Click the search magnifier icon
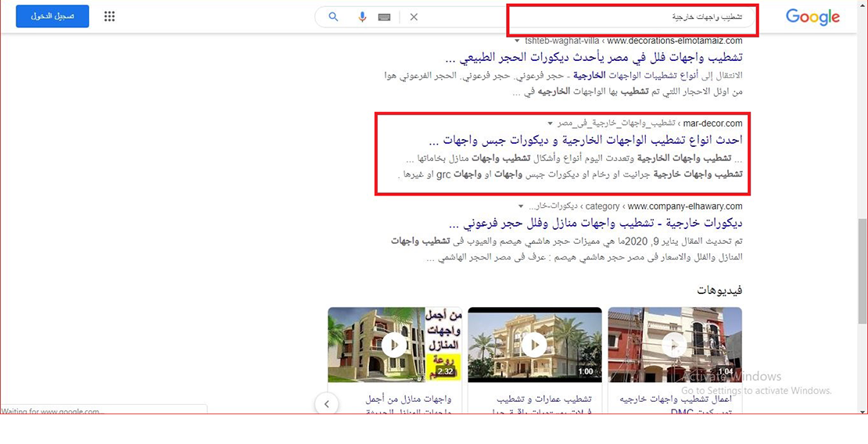The image size is (868, 444). (x=333, y=16)
